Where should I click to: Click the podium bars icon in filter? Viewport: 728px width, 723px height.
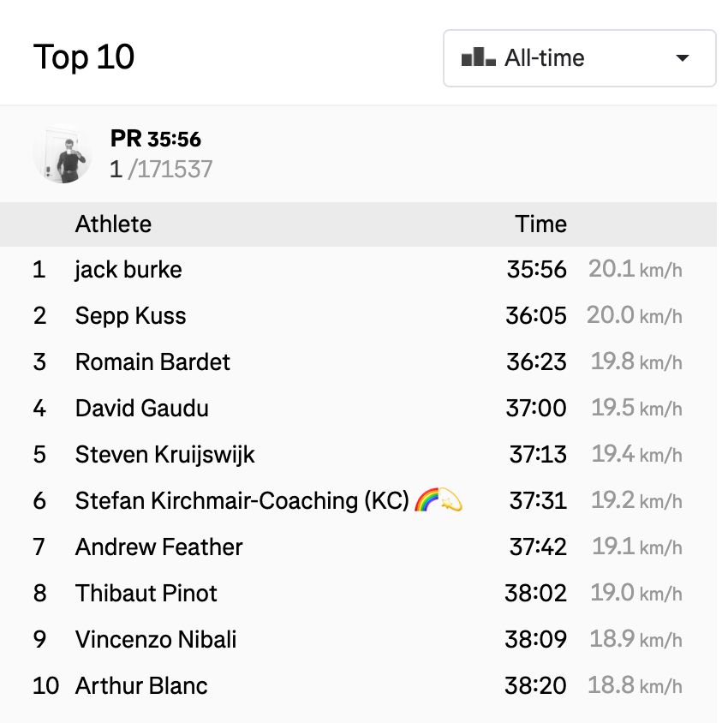(478, 57)
